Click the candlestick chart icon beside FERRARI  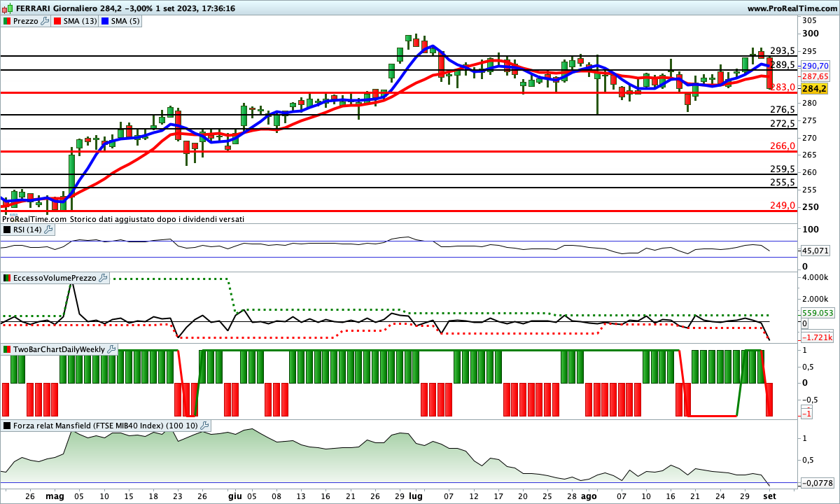click(x=7, y=8)
